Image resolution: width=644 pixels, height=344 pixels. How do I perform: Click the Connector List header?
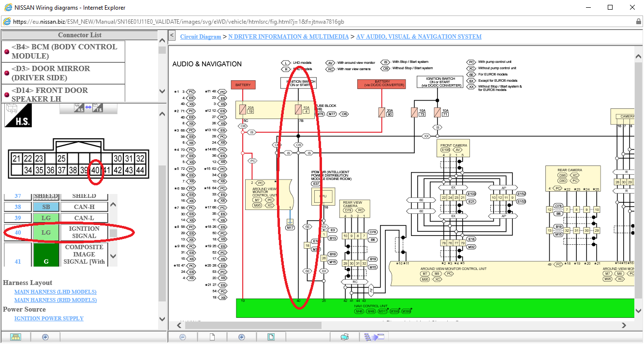80,35
